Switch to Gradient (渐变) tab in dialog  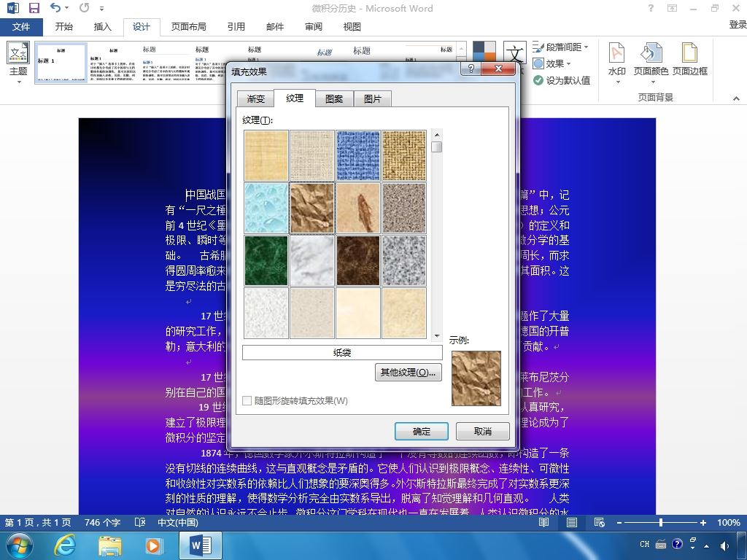point(256,99)
